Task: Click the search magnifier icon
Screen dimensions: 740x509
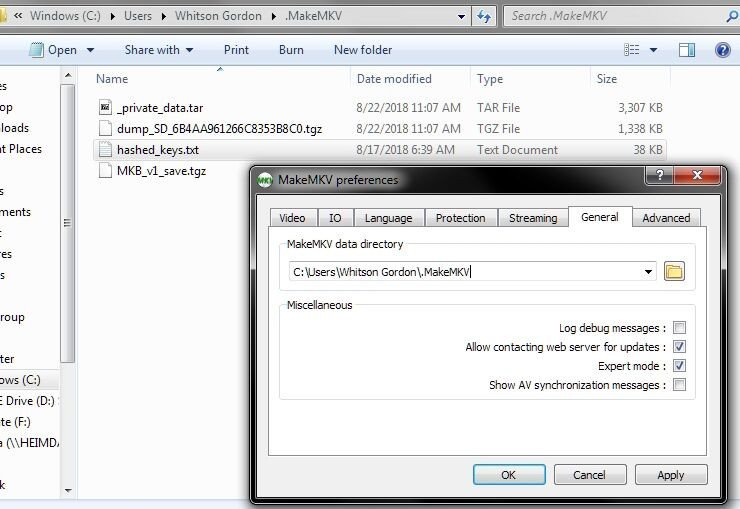Action: coord(732,16)
